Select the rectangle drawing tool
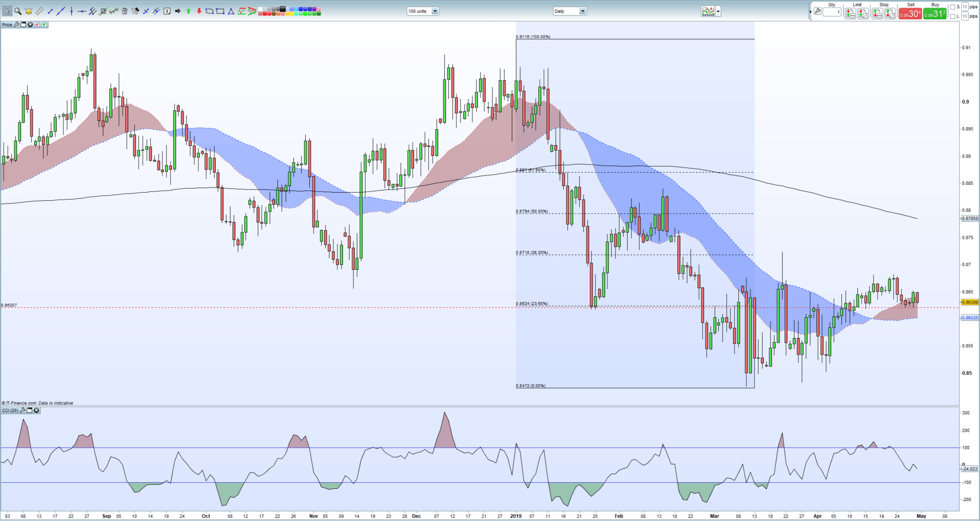This screenshot has width=980, height=521. click(x=220, y=11)
